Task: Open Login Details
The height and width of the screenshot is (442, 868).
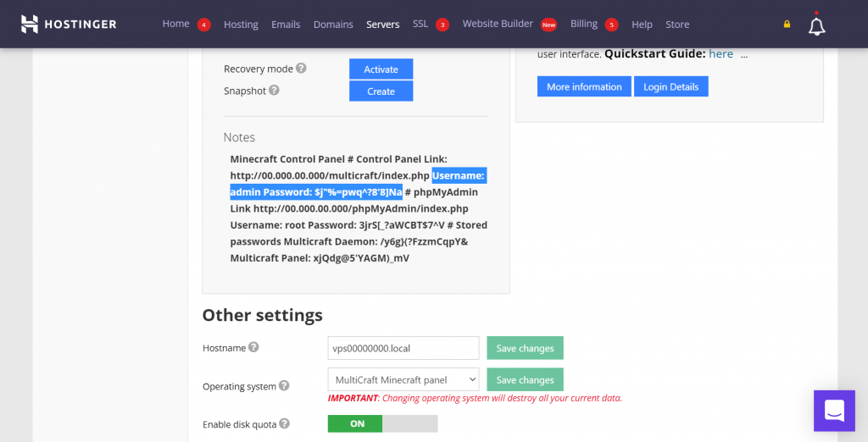Action: (671, 87)
